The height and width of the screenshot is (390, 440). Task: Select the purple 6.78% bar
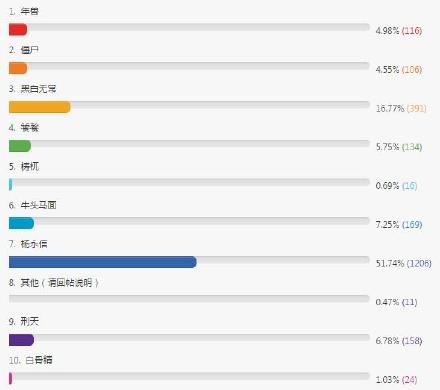21,340
